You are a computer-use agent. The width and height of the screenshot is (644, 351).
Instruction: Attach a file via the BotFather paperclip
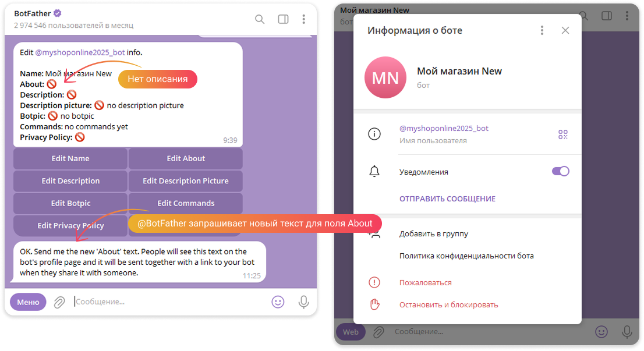click(59, 303)
